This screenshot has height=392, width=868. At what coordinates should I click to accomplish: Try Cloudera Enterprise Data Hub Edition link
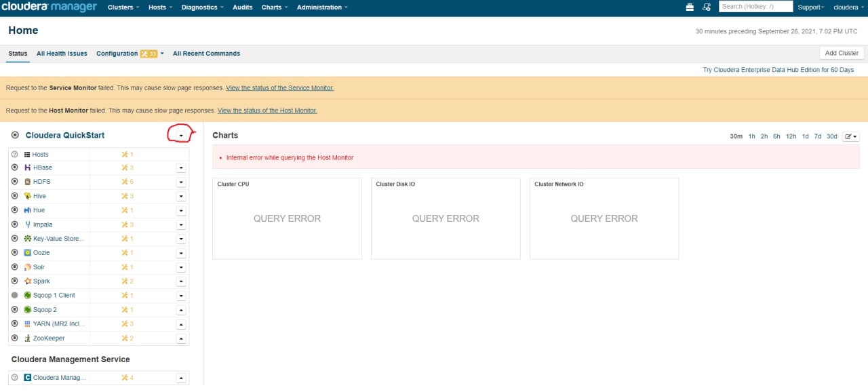click(x=778, y=70)
